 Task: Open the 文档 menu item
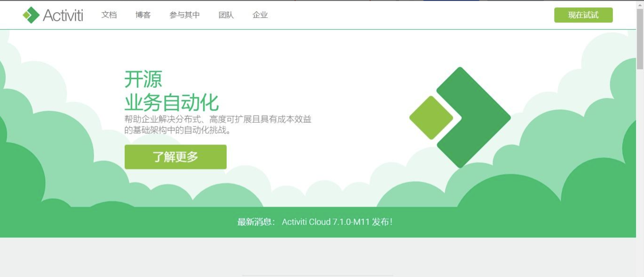[x=109, y=15]
